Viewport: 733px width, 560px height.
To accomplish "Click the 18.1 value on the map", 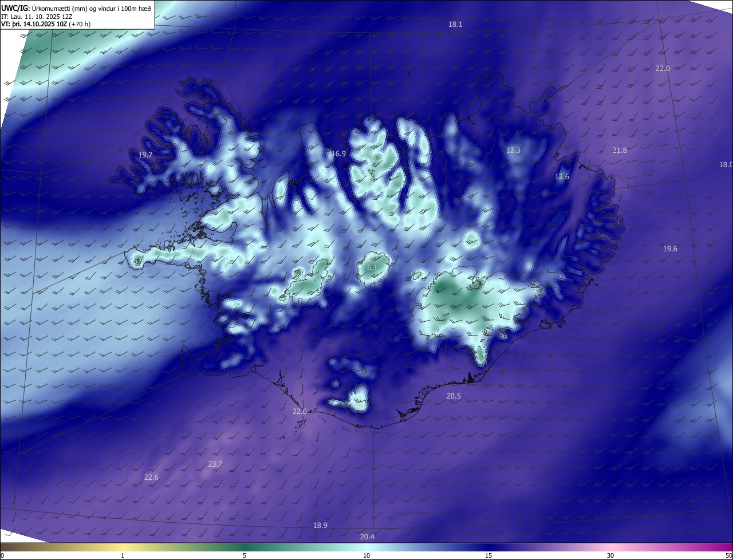I will tap(455, 25).
